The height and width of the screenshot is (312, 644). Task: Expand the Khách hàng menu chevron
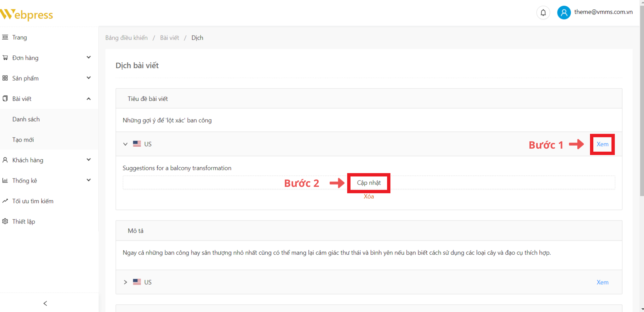tap(89, 160)
